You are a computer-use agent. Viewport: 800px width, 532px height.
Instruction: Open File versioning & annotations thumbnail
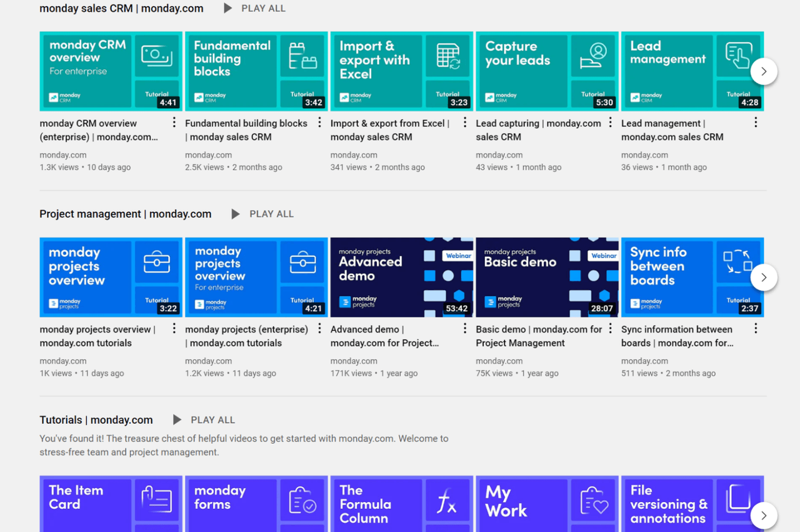(692, 504)
